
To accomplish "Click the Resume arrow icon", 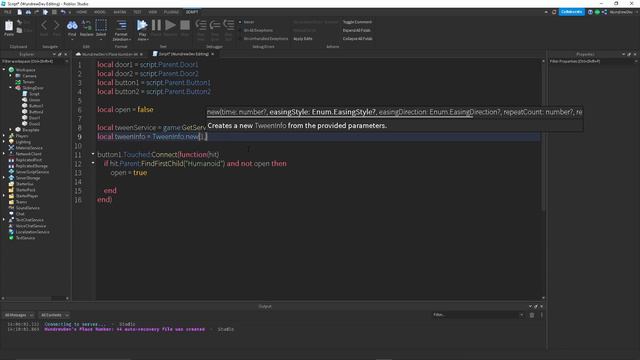I will coord(170,25).
